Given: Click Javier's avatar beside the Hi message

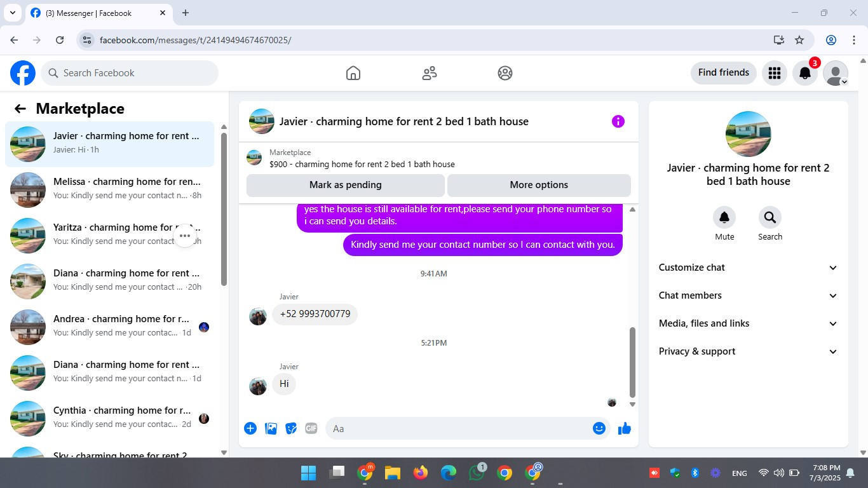Looking at the screenshot, I should click(x=258, y=386).
